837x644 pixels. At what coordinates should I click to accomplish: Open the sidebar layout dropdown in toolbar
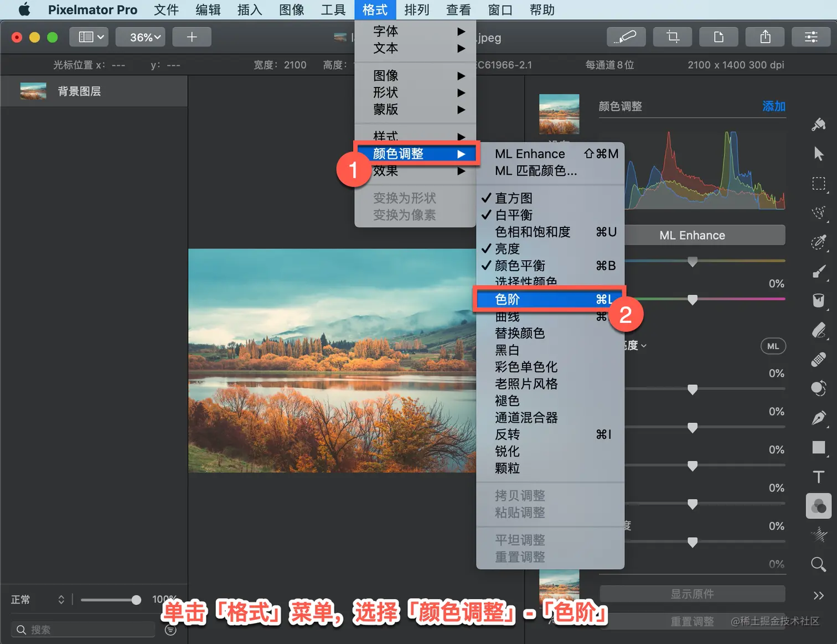point(88,37)
